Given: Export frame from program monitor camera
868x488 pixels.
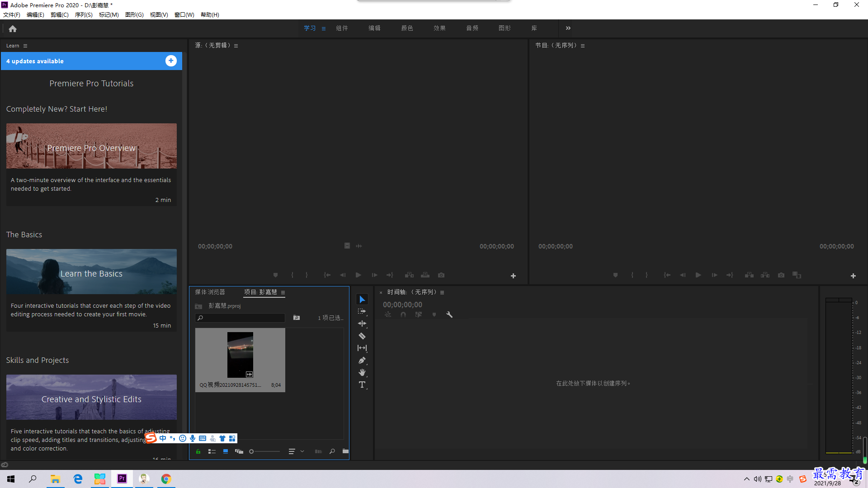Looking at the screenshot, I should [781, 275].
